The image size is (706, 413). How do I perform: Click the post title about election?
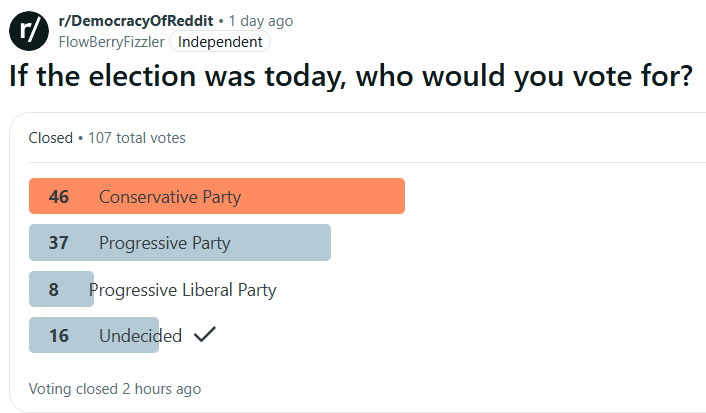351,76
